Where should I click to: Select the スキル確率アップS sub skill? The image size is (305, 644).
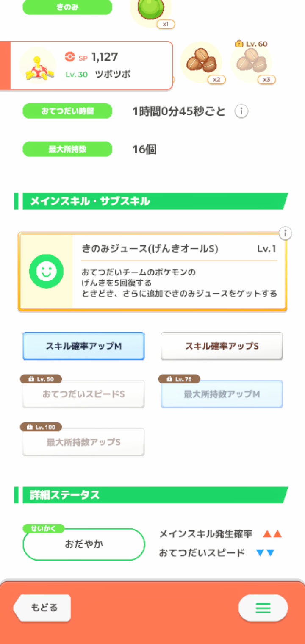point(222,346)
